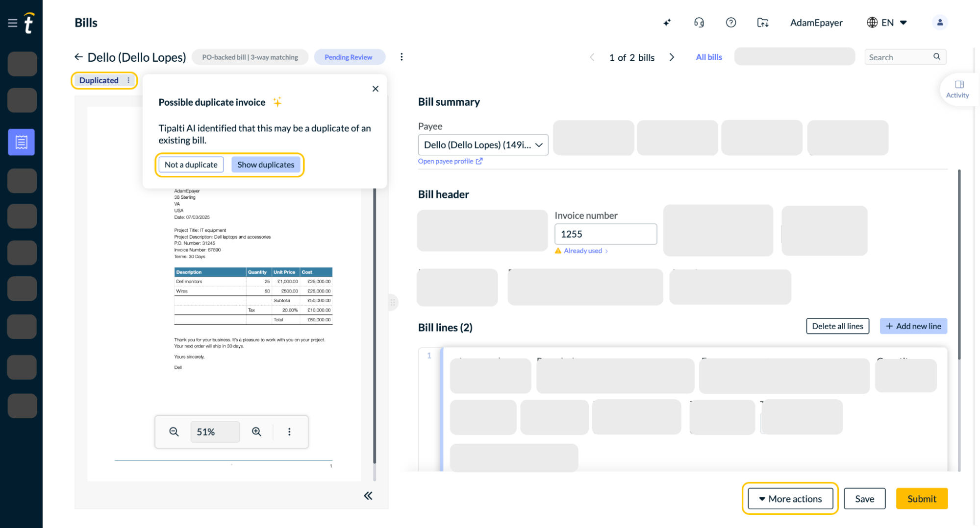The width and height of the screenshot is (980, 528).
Task: Click Show duplicates
Action: tap(266, 165)
